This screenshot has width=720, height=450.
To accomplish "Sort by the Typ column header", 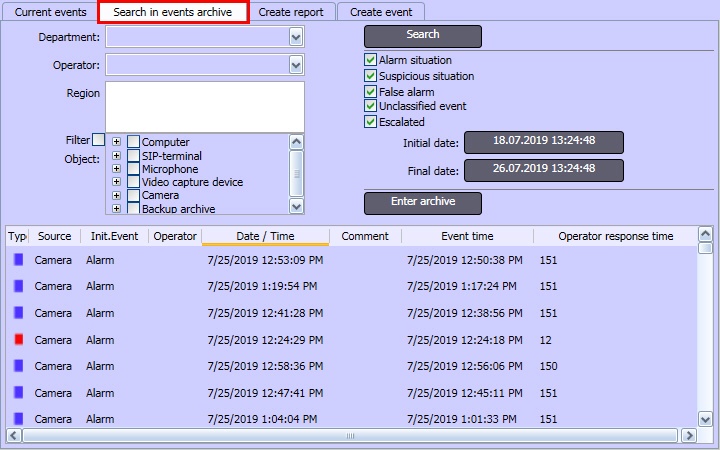I will [17, 236].
